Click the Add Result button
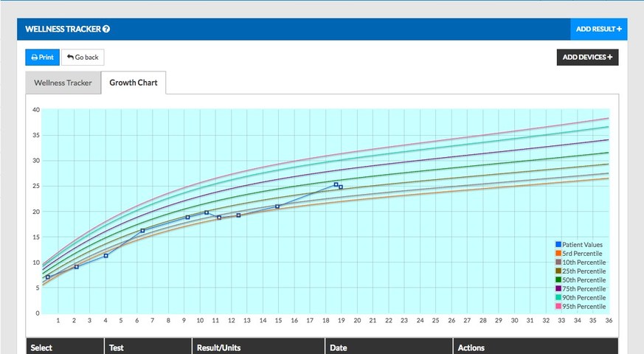This screenshot has width=644, height=354. 598,29
